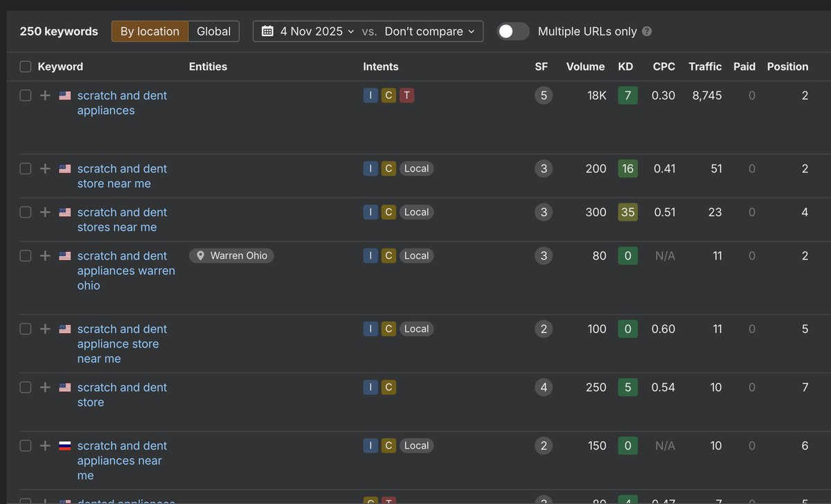Check the select-all checkbox in Keyword header

pyautogui.click(x=26, y=66)
